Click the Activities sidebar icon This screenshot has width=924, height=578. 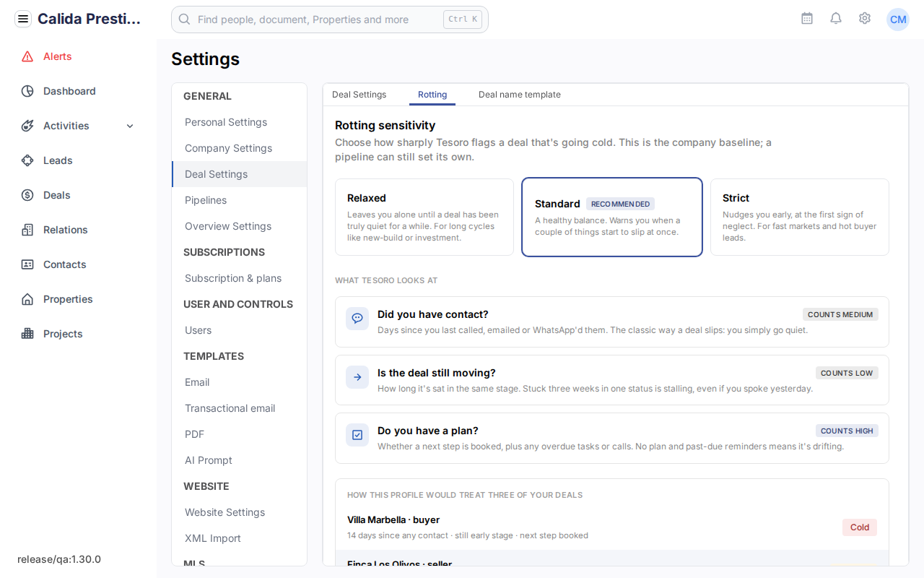(x=27, y=126)
